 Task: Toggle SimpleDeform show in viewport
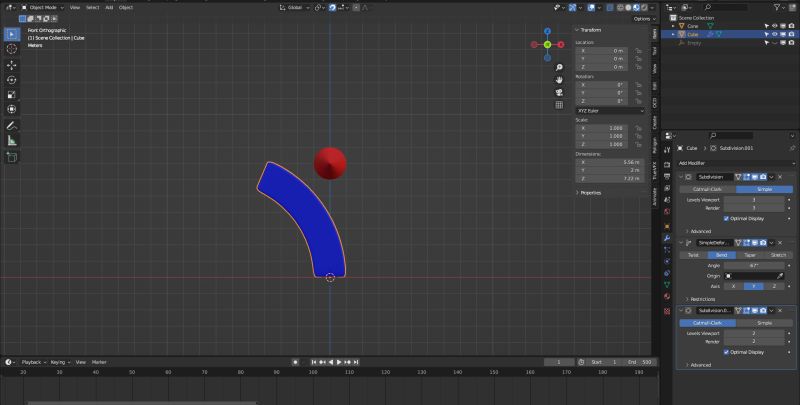[755, 243]
